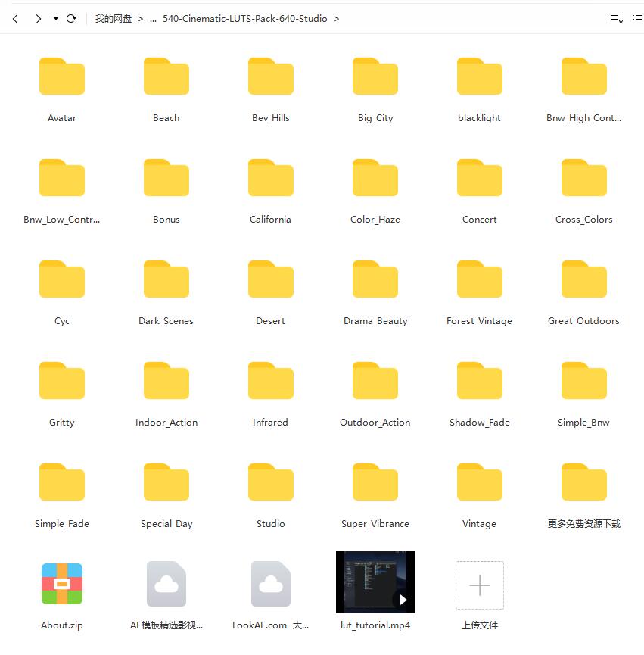
Task: Open the blacklight folder
Action: pos(480,76)
